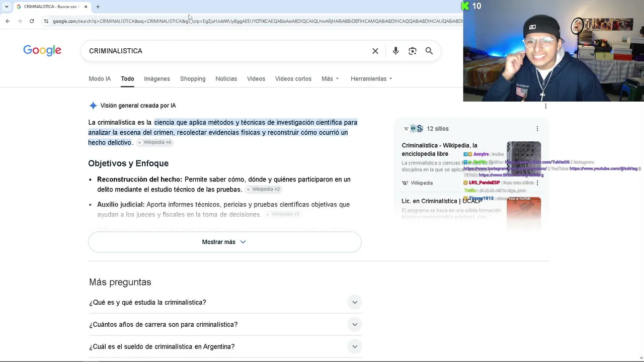
Task: Click the 'Auxilio judicial:' bold text
Action: click(121, 205)
